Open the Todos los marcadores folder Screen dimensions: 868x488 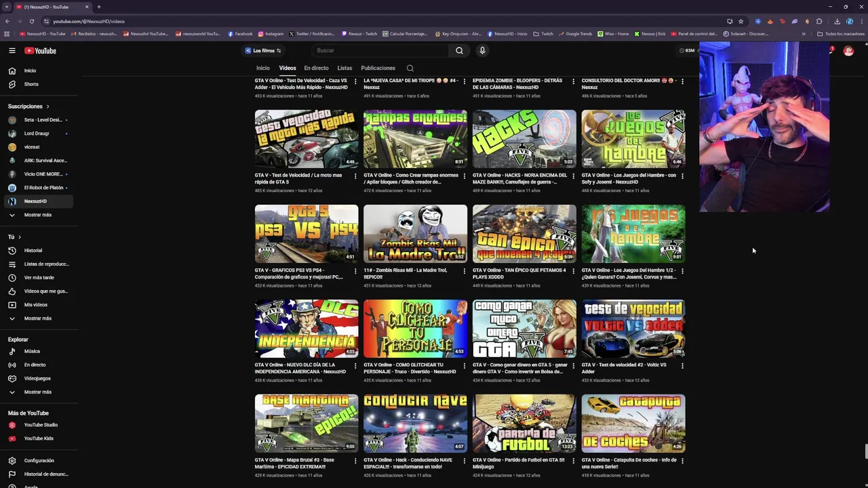840,34
